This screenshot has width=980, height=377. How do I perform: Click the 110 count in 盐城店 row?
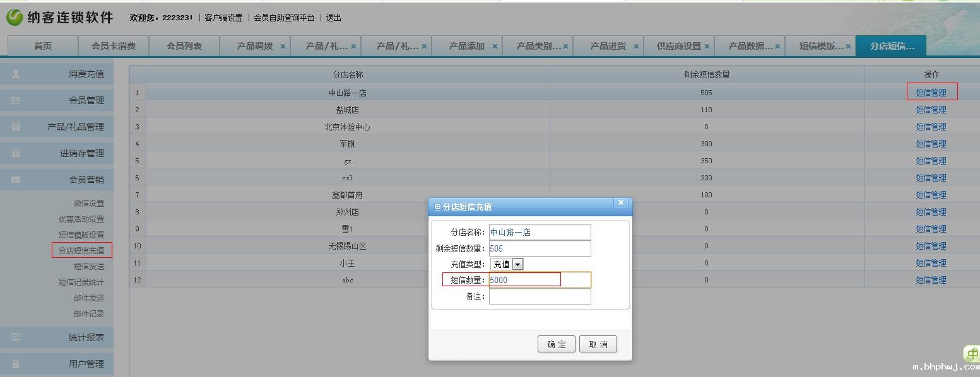tap(706, 110)
